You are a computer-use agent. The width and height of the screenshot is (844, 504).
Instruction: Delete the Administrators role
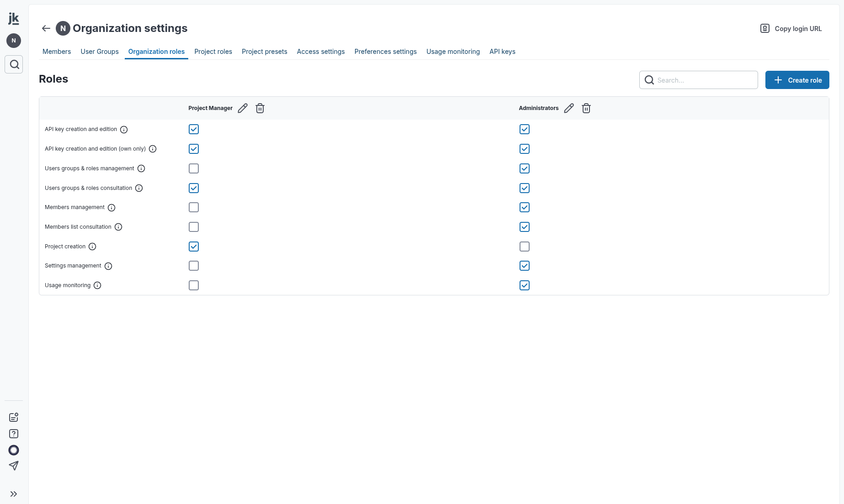[586, 108]
